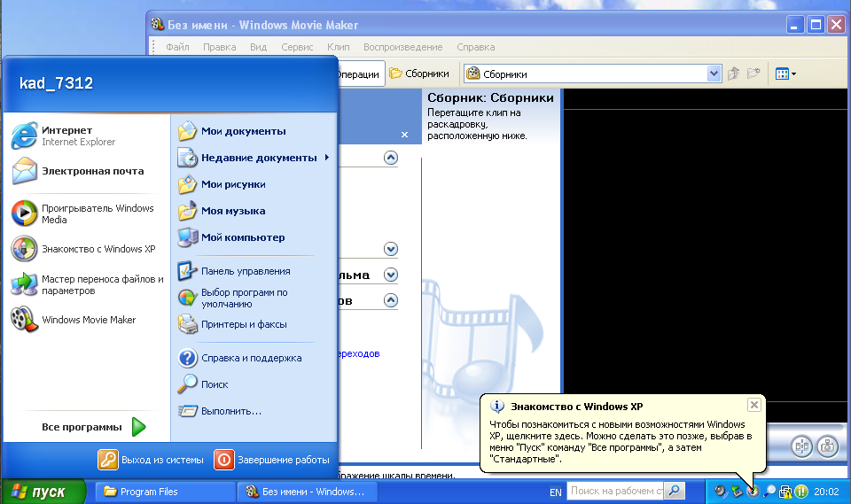This screenshot has height=504, width=851.
Task: Open the Справка menu
Action: (475, 47)
